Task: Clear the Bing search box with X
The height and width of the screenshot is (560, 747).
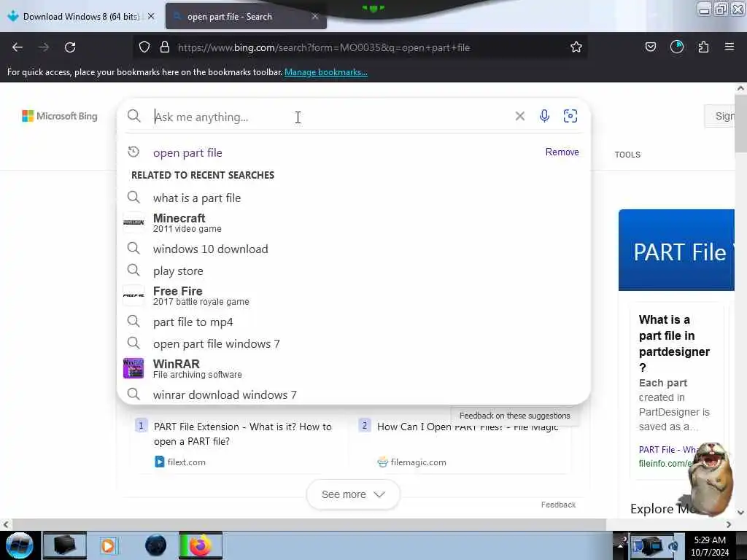Action: [x=519, y=116]
